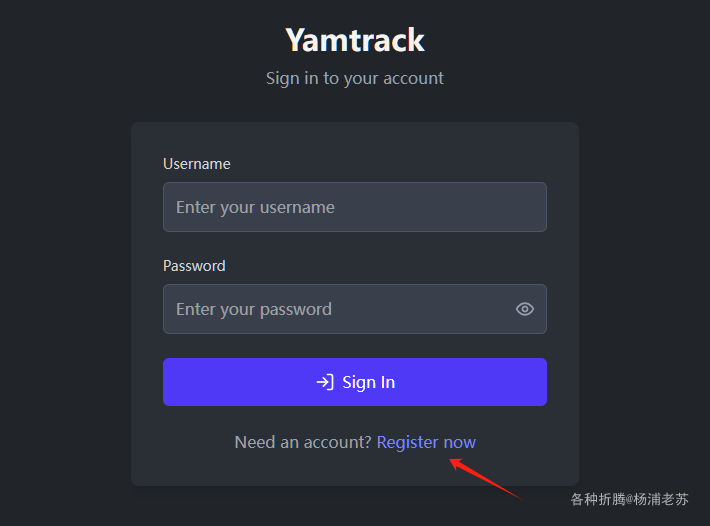
Task: Focus the Enter your username field
Action: click(x=355, y=207)
